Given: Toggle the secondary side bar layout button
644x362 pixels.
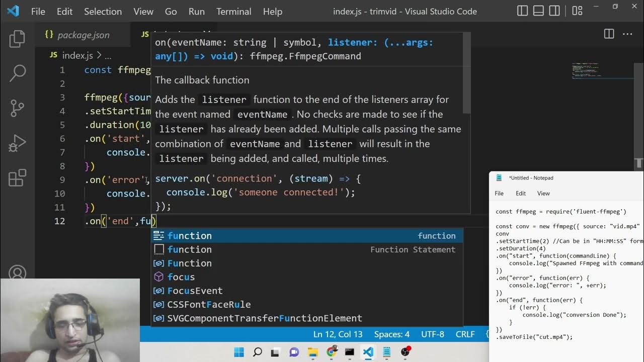Looking at the screenshot, I should click(x=554, y=11).
